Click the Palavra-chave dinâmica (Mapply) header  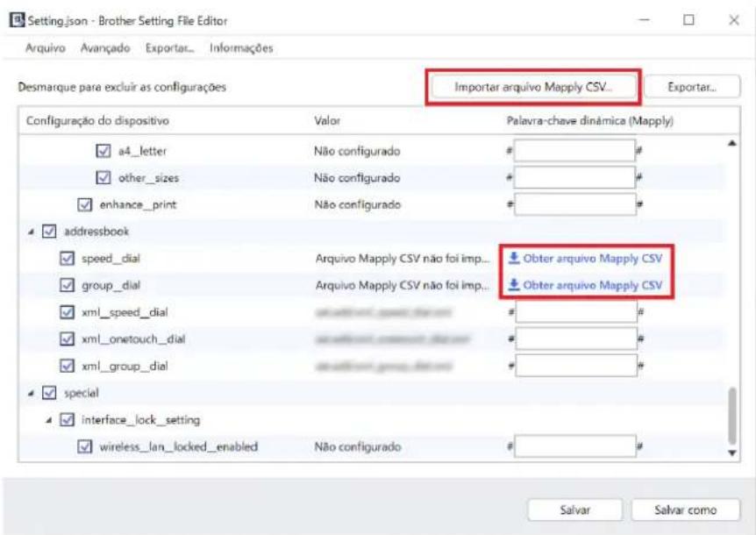click(x=589, y=120)
